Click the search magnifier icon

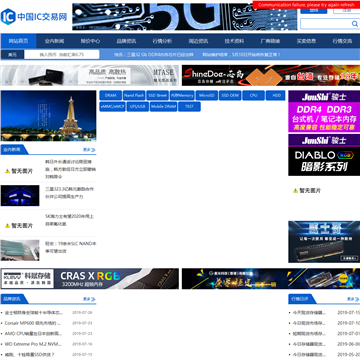pos(355,24)
